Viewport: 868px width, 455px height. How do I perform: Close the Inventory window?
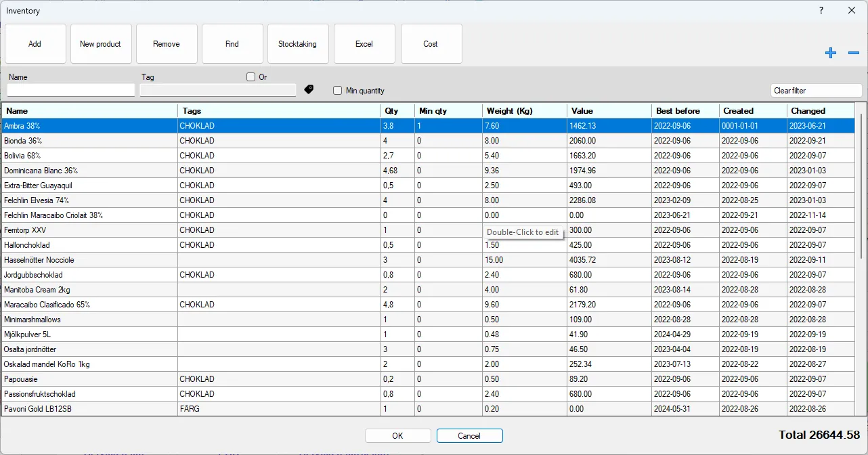[852, 10]
